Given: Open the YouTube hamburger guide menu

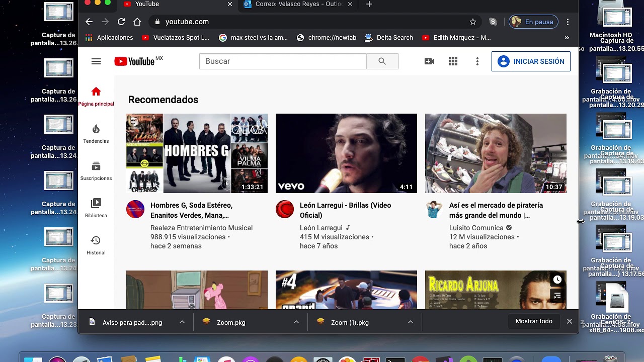Looking at the screenshot, I should pos(96,61).
